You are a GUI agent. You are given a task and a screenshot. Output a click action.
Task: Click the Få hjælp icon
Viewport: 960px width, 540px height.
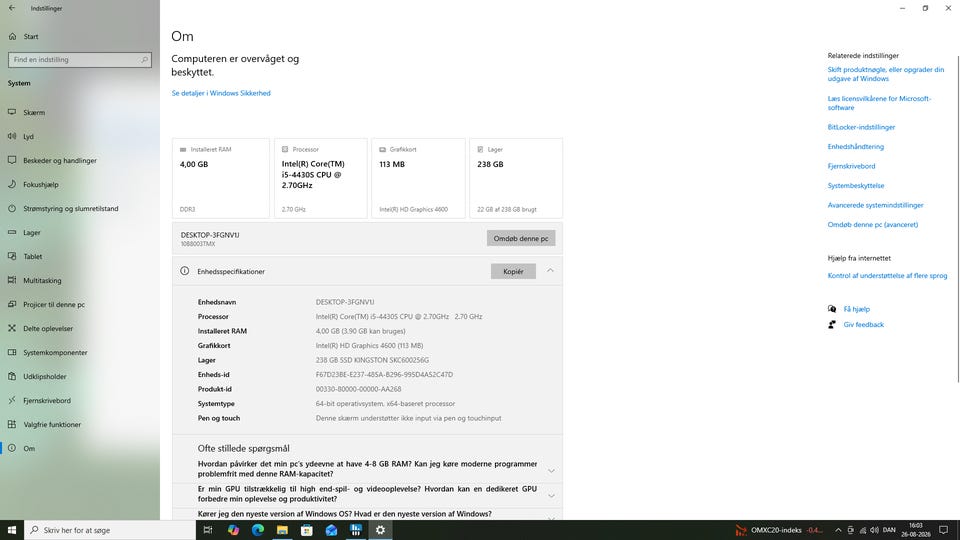832,309
